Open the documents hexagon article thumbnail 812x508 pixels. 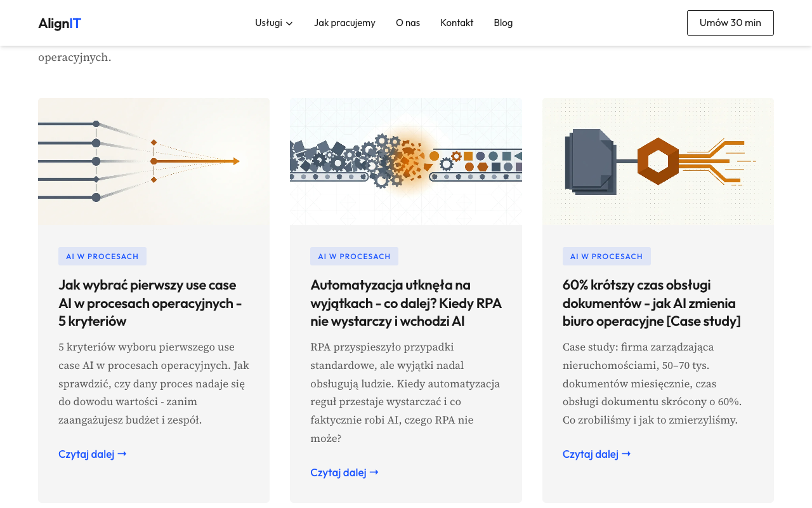[658, 161]
